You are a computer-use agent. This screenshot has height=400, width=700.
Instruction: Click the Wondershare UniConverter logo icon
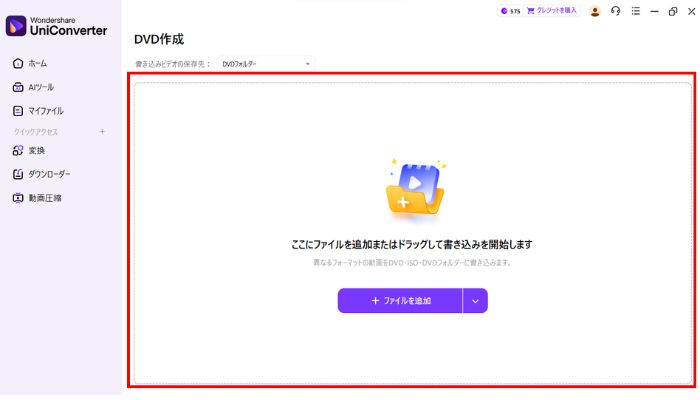(x=16, y=26)
